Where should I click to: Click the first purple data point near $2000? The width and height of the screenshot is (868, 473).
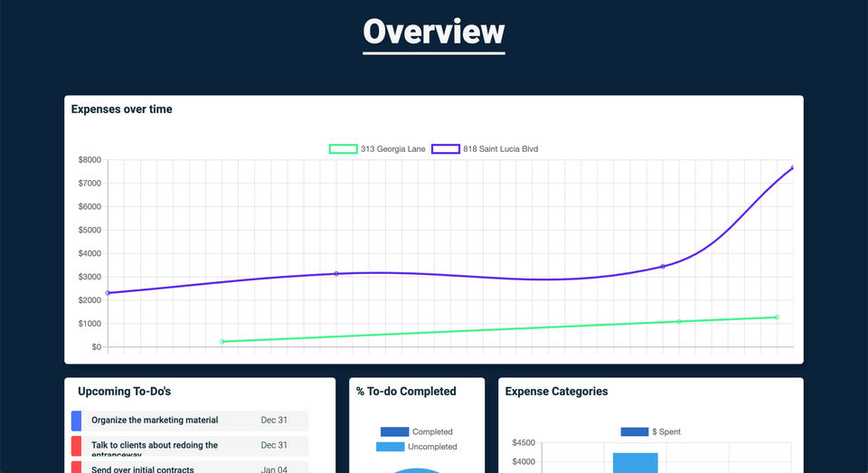point(108,293)
